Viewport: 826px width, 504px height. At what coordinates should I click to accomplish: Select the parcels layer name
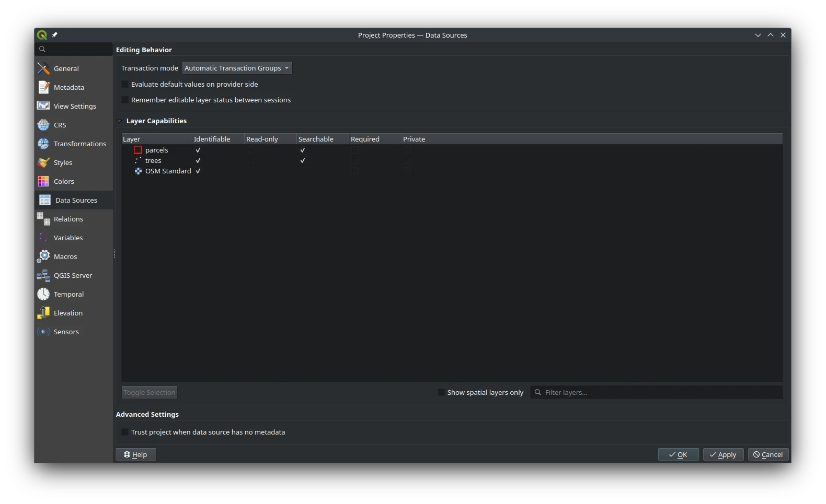click(x=157, y=150)
